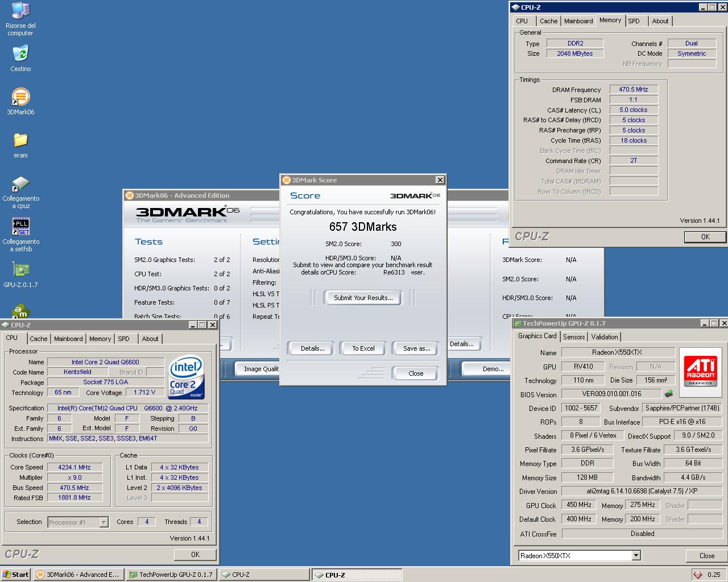Click Close button in 3DMark Score dialog
The height and width of the screenshot is (582, 728).
click(416, 373)
